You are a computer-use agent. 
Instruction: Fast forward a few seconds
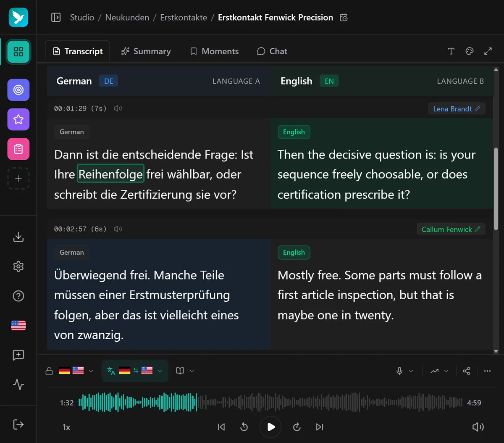(297, 427)
